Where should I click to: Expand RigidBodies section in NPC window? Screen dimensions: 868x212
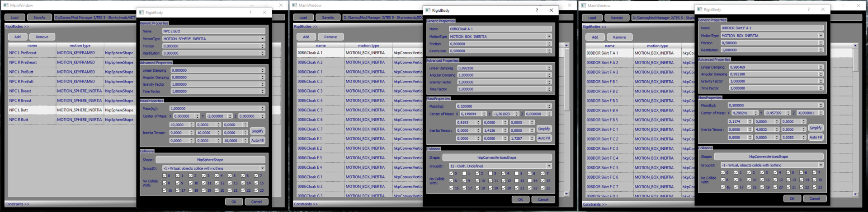(17, 27)
